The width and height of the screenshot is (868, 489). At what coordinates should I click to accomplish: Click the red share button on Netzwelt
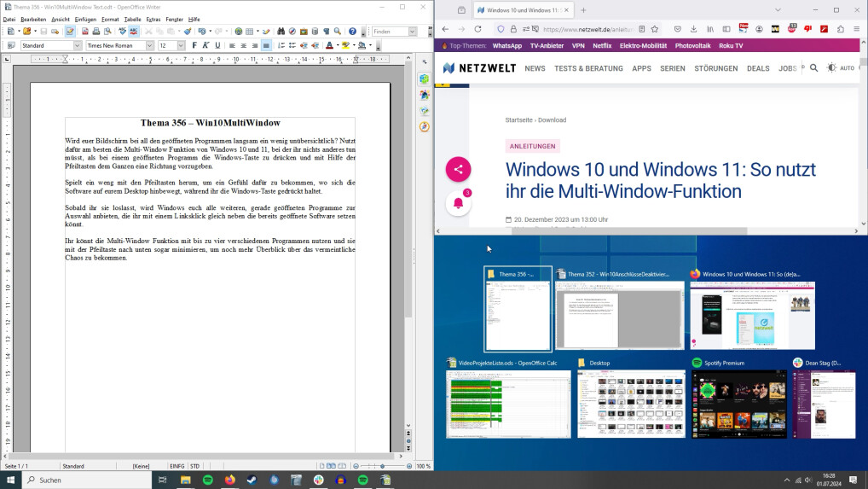(x=458, y=169)
